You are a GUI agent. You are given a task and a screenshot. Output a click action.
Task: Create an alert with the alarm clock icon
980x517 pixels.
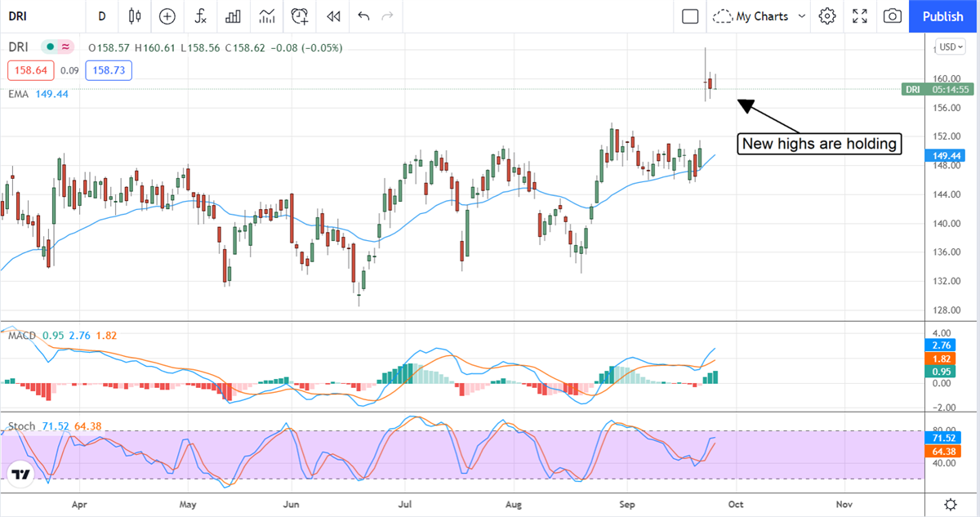[x=300, y=16]
